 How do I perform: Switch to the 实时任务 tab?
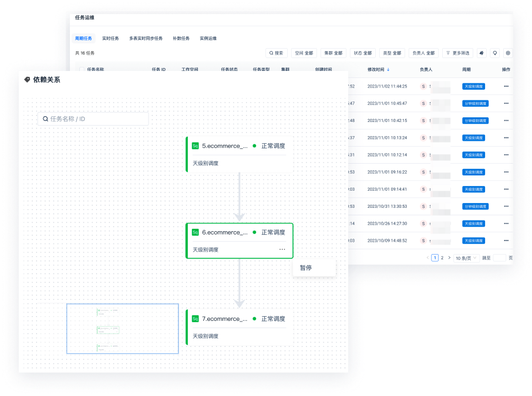click(x=110, y=38)
